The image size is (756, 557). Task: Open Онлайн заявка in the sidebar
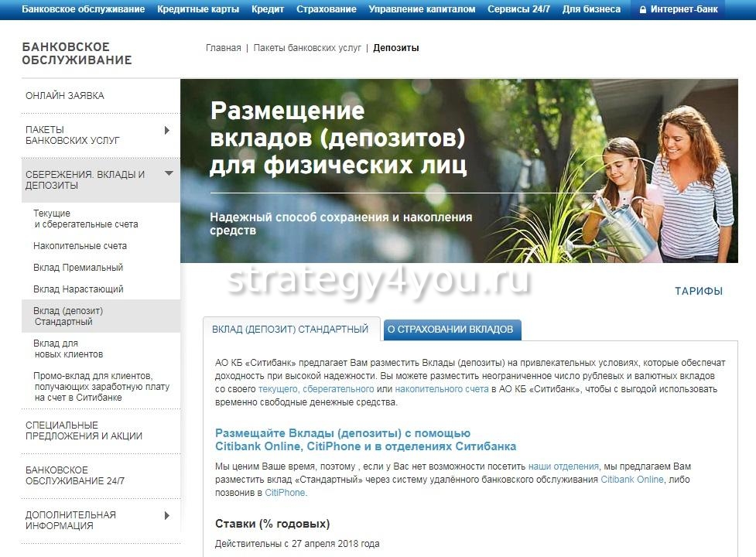click(65, 96)
